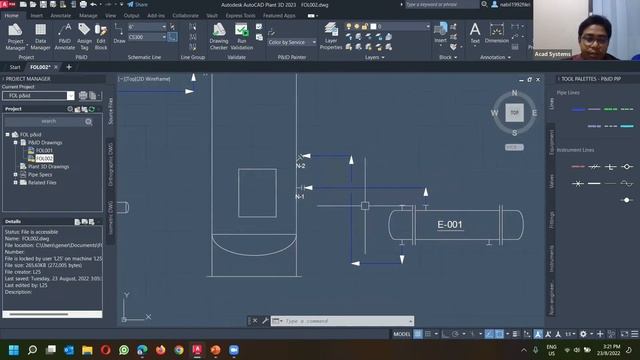
Task: Toggle lineweight display in status bar
Action: click(x=516, y=334)
